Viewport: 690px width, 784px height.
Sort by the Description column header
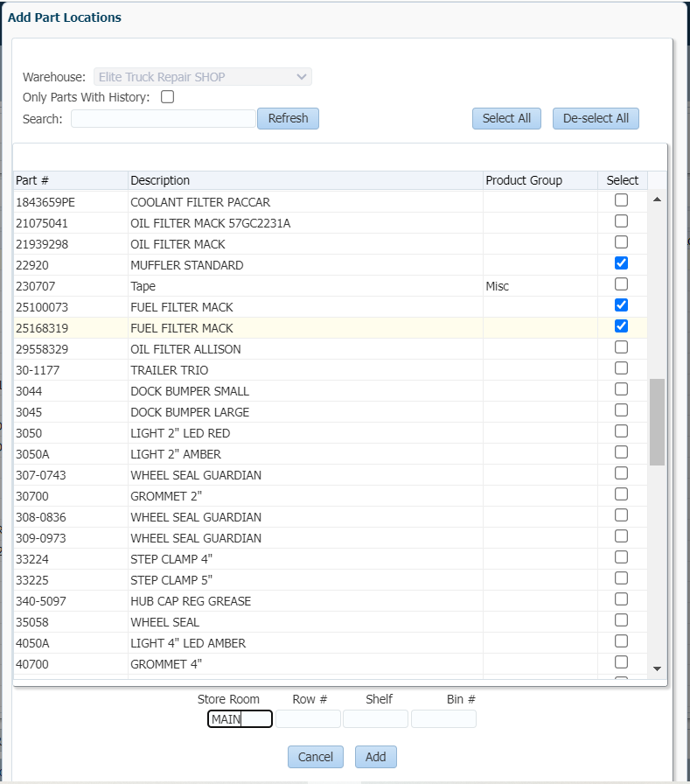[305, 180]
